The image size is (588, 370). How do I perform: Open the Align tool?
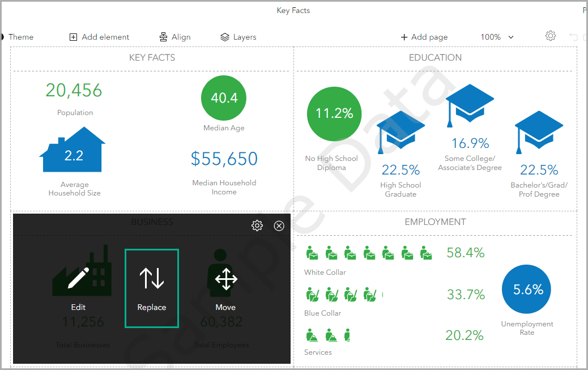174,37
